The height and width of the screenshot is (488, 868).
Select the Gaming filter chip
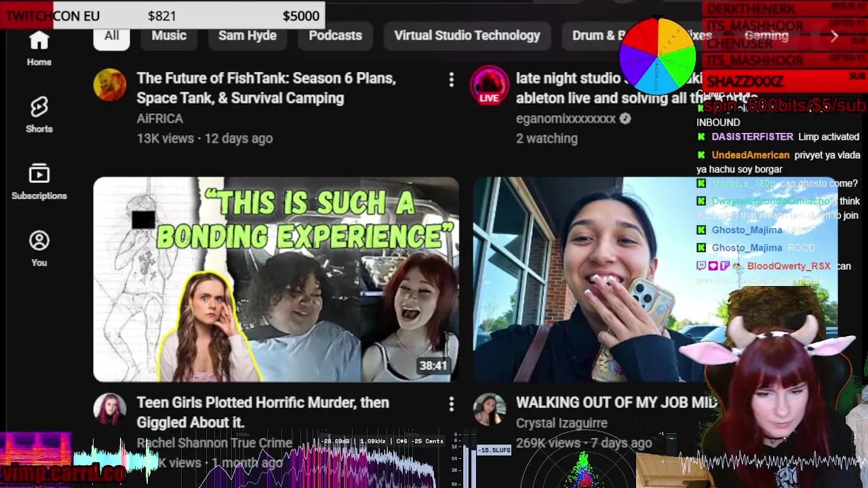click(766, 35)
